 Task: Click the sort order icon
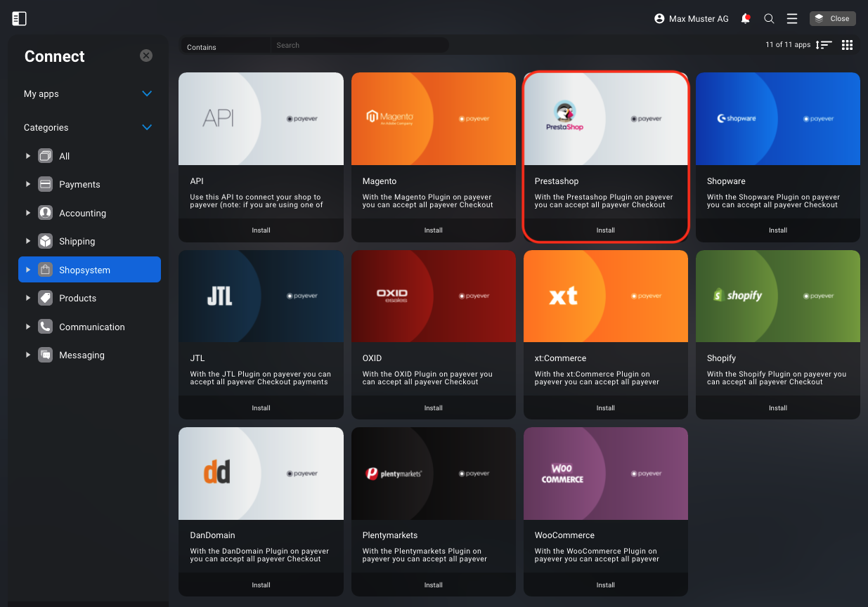tap(824, 45)
